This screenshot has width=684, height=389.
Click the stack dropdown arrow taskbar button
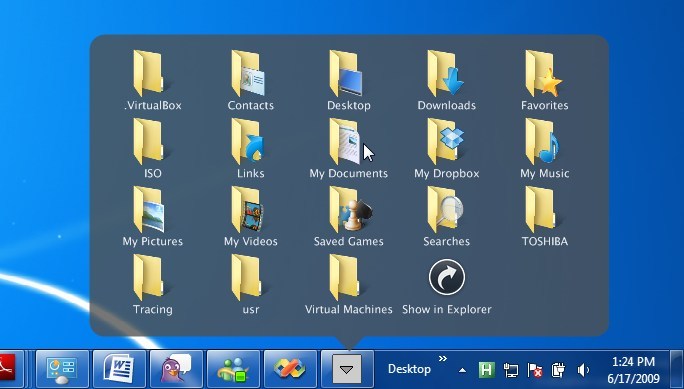click(347, 369)
